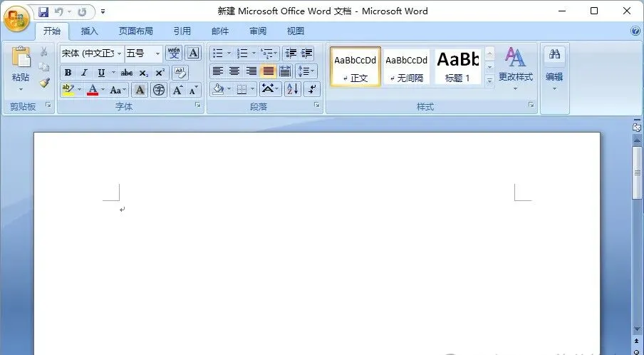Click the font name box 宋体

coord(87,53)
